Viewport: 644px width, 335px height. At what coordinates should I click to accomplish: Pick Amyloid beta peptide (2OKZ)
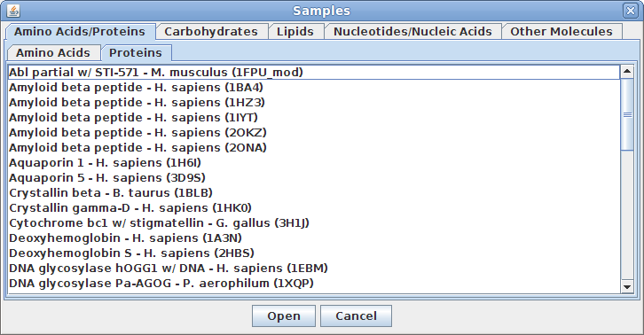pyautogui.click(x=314, y=133)
